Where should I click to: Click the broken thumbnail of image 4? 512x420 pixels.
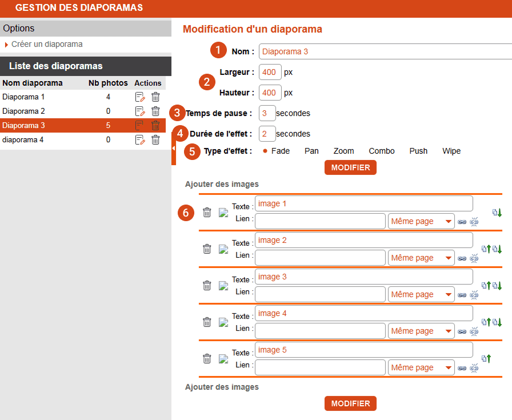coord(223,322)
